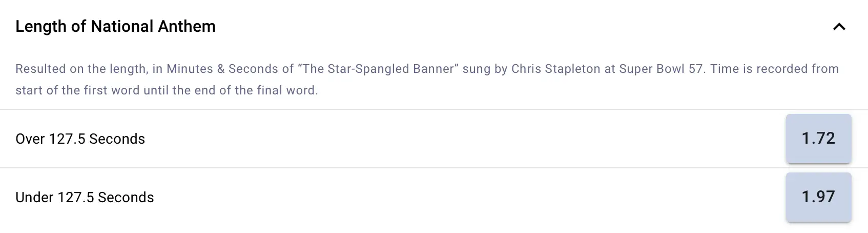868x233 pixels.
Task: Bet on Under 127.5 Seconds at 1.97
Action: coord(818,197)
